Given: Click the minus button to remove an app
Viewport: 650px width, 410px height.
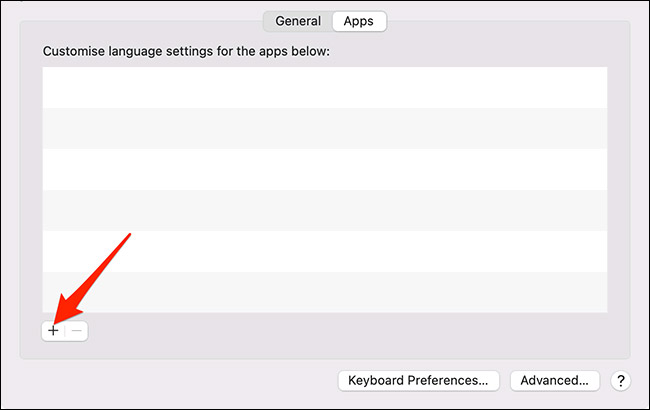Looking at the screenshot, I should 77,330.
